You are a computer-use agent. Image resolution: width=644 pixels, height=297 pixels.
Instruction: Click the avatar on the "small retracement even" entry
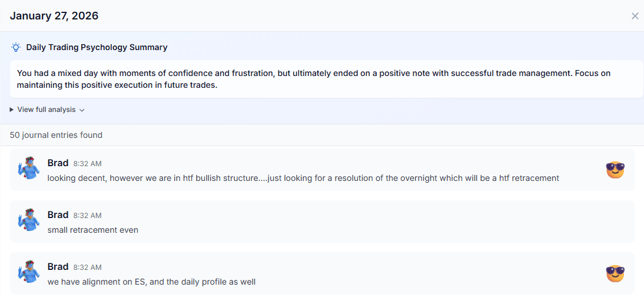click(x=28, y=221)
